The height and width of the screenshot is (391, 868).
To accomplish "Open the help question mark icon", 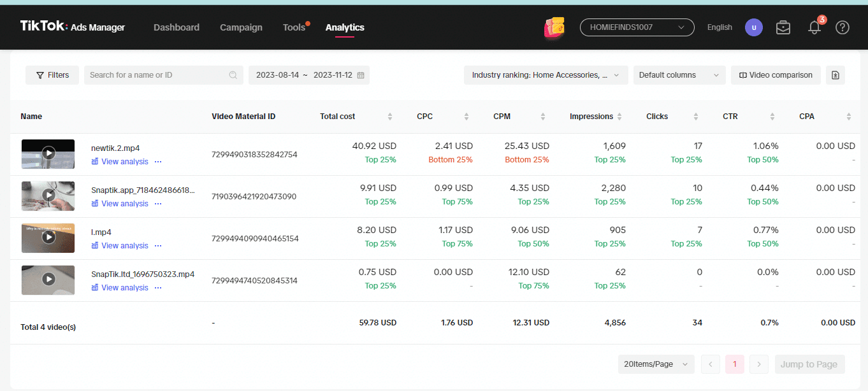I will pyautogui.click(x=843, y=27).
